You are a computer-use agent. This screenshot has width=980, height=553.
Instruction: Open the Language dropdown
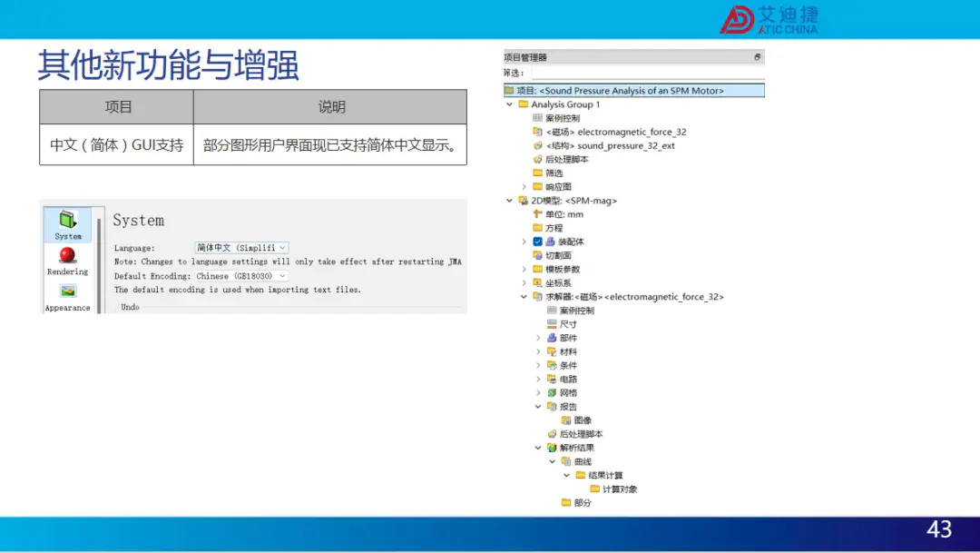coord(241,248)
